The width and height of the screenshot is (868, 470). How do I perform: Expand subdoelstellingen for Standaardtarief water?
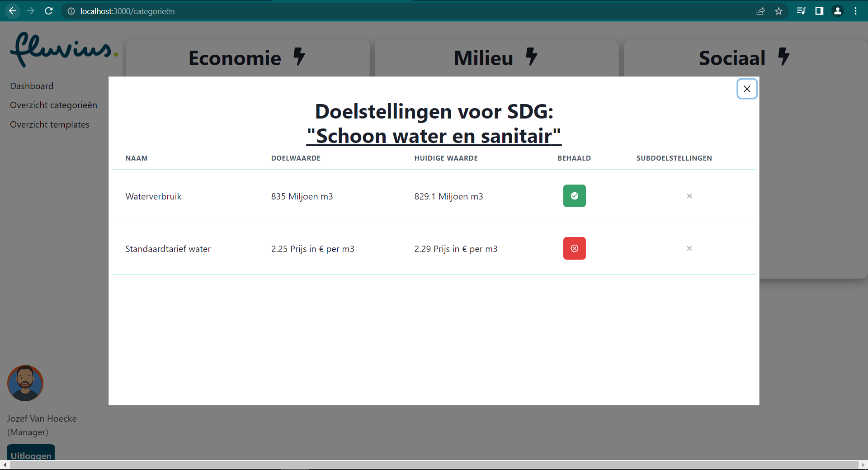(689, 248)
